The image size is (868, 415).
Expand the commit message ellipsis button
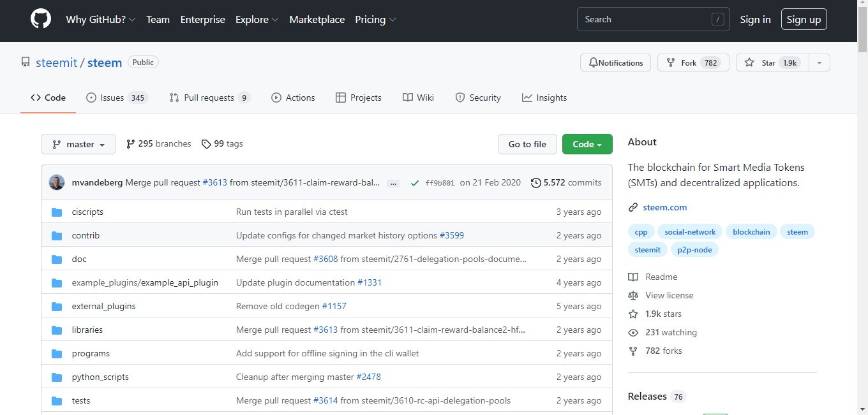pos(393,183)
